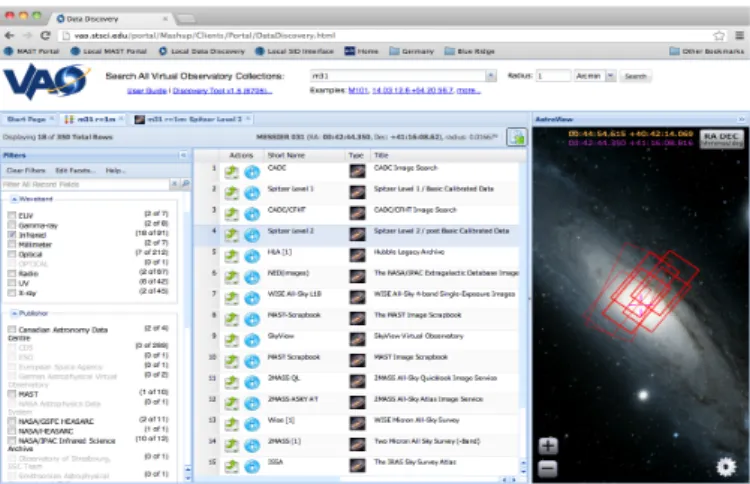This screenshot has height=484, width=750.
Task: Uncheck the Infrared waveband filter
Action: coord(12,235)
